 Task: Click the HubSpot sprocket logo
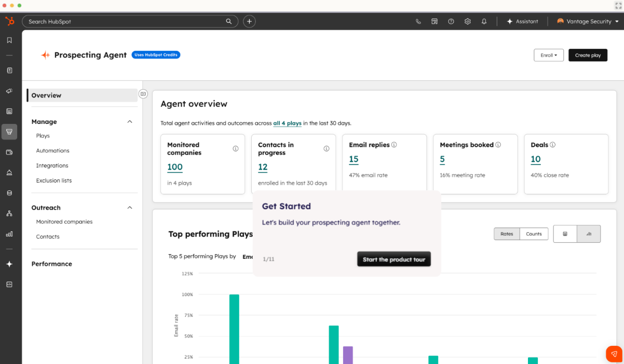pyautogui.click(x=9, y=21)
